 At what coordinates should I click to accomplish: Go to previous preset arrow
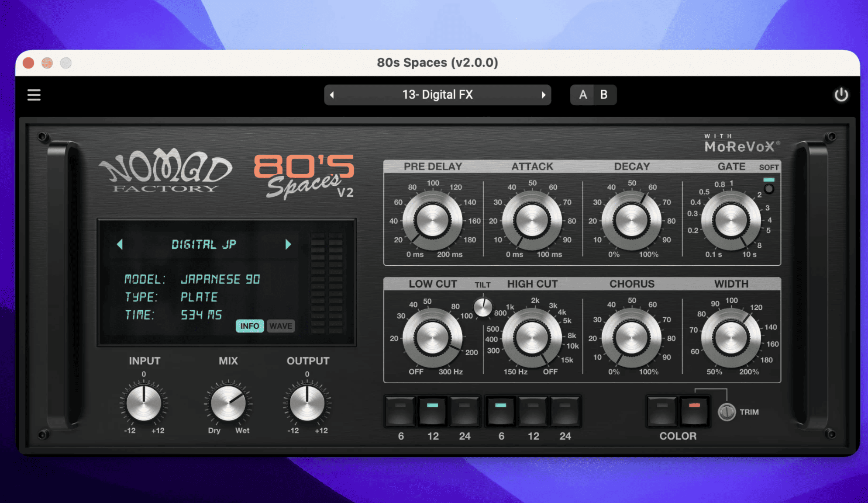coord(332,95)
